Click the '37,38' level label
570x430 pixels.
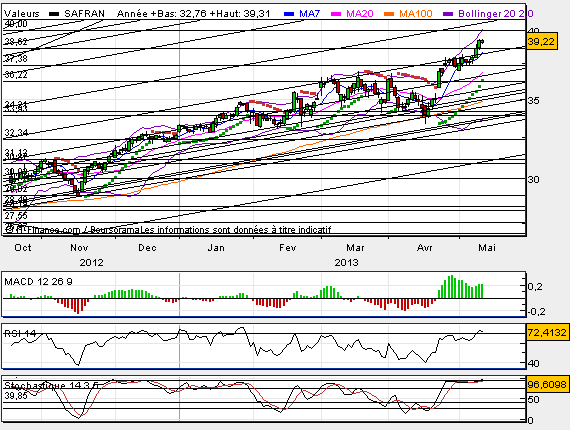click(x=16, y=58)
